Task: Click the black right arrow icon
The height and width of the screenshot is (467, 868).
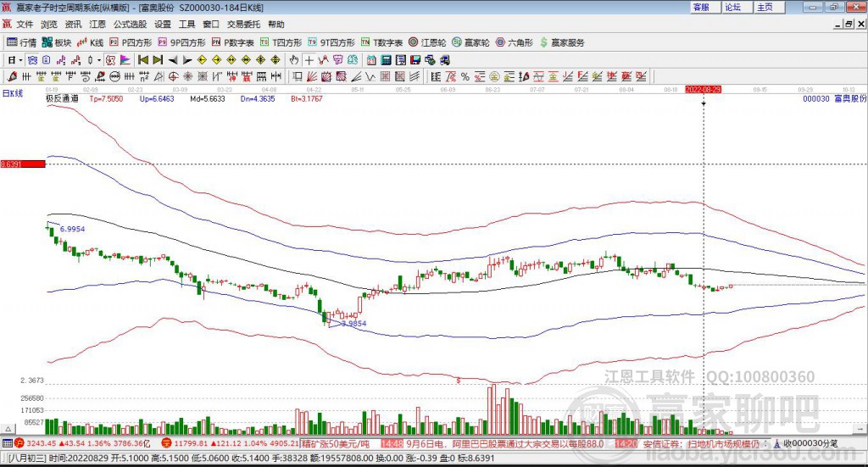Action: (187, 60)
